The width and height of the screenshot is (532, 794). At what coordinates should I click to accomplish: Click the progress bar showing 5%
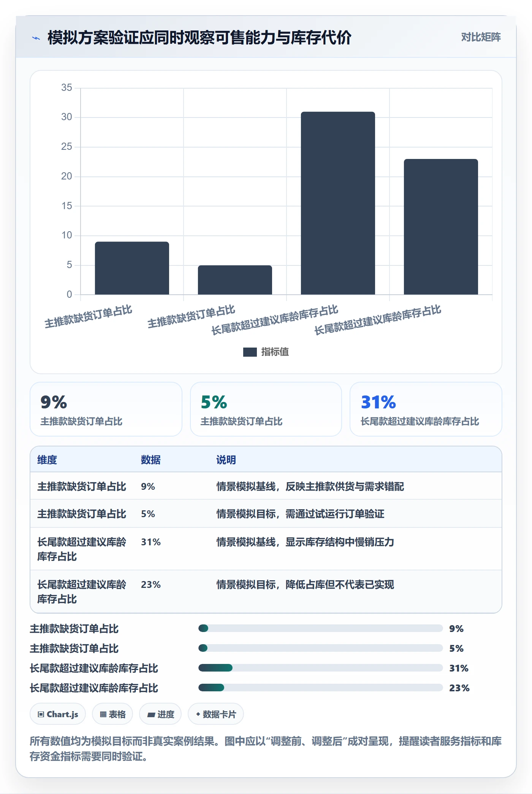[320, 648]
